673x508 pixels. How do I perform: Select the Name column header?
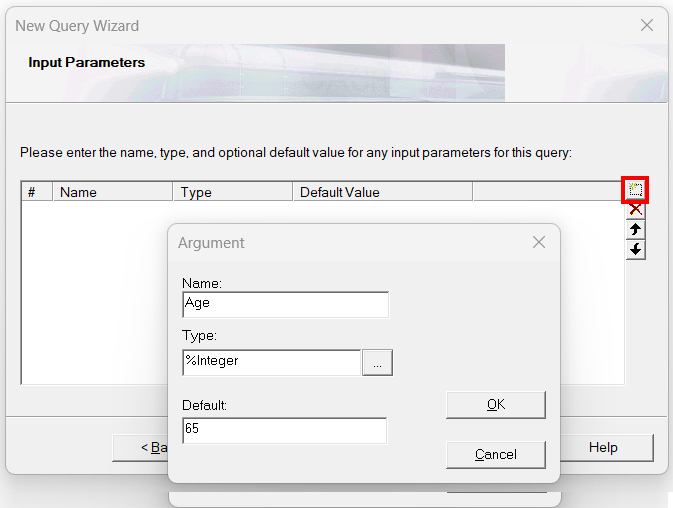pyautogui.click(x=112, y=192)
